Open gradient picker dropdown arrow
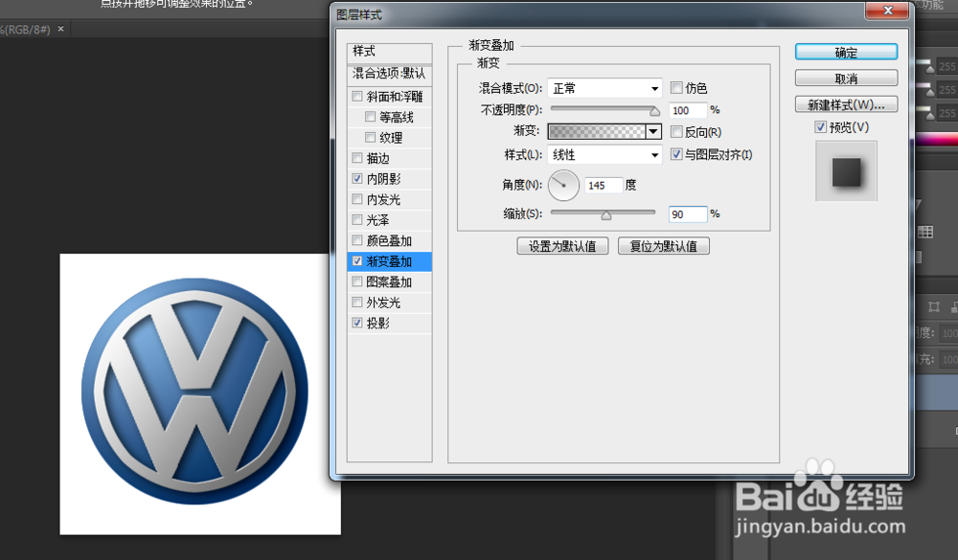 pos(653,131)
